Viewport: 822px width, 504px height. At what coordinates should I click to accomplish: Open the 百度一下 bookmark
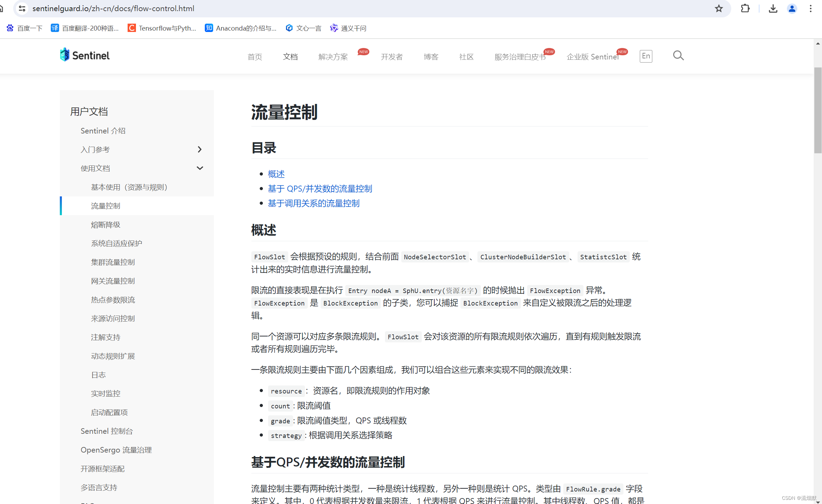click(24, 28)
